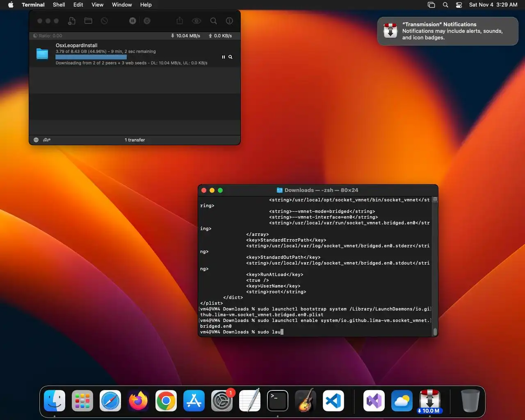Reveal OsxLeopardInstall in Finder via magnifier
Screen dimensions: 525x420
[x=231, y=57]
